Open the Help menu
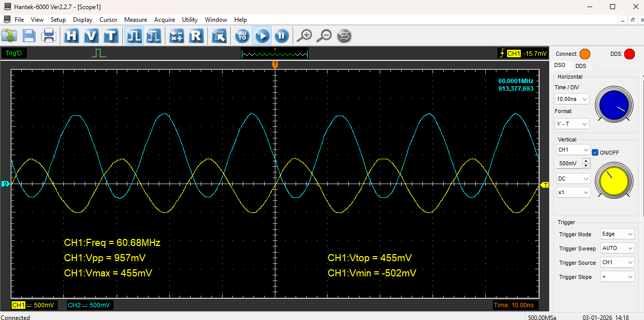This screenshot has width=644, height=320. tap(240, 20)
